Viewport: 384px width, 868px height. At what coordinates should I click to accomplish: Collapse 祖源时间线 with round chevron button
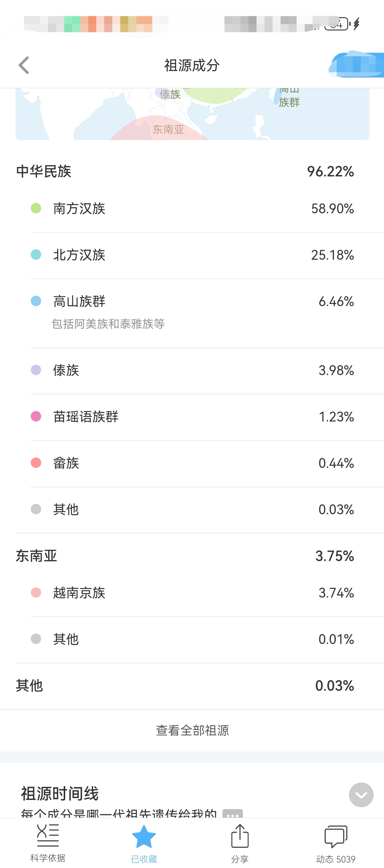tap(361, 794)
